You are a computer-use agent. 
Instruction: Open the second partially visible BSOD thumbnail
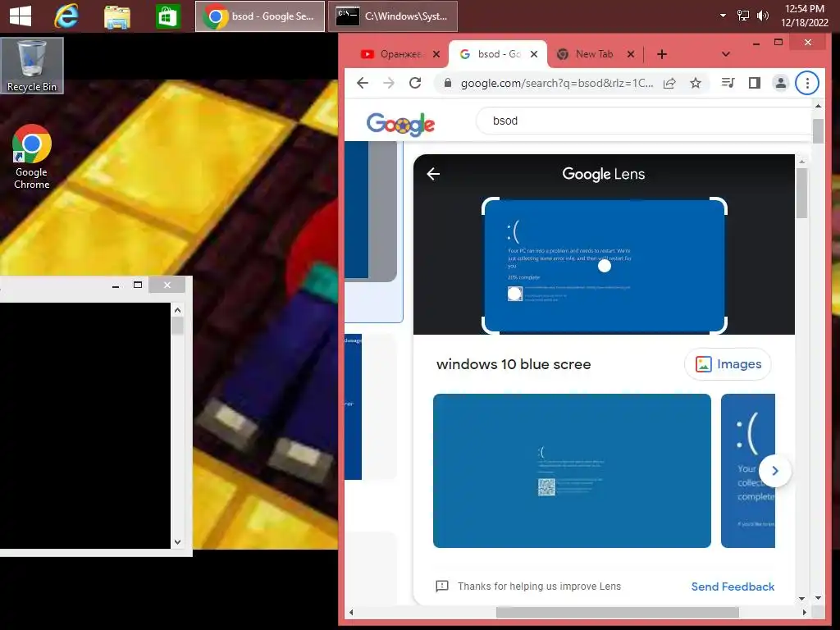[748, 471]
